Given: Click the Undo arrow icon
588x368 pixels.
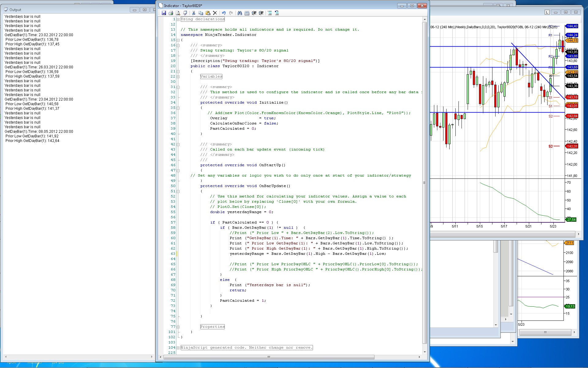Looking at the screenshot, I should click(224, 13).
